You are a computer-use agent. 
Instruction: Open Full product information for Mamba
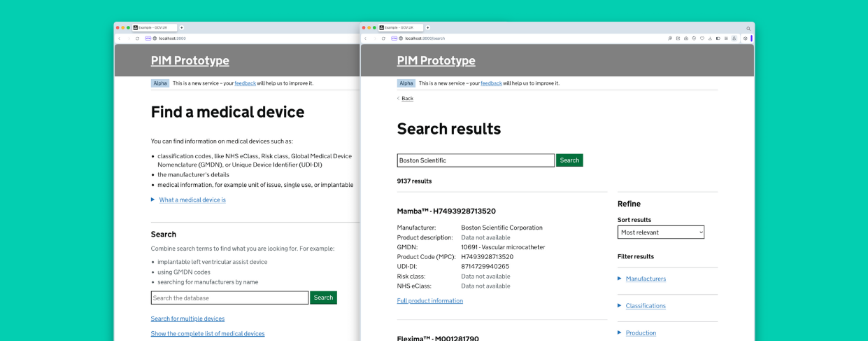(x=430, y=301)
